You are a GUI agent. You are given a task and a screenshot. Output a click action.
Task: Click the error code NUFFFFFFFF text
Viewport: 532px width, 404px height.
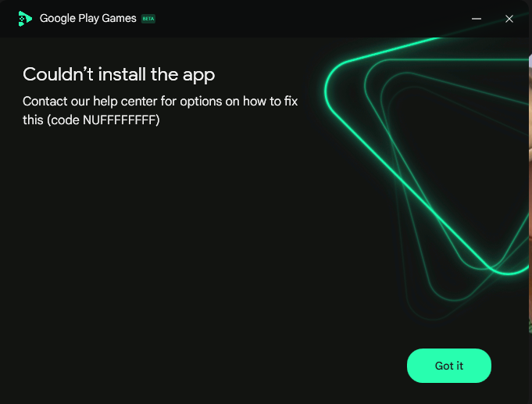pyautogui.click(x=120, y=120)
